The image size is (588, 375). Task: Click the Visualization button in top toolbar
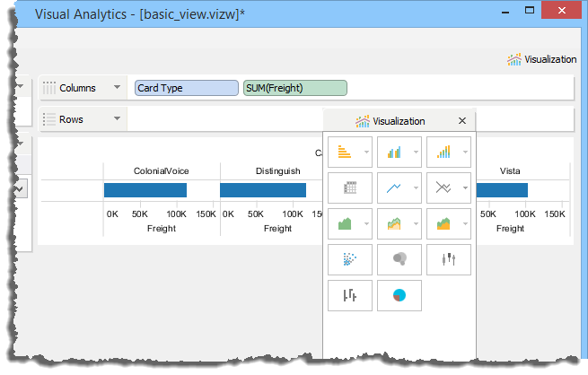coord(541,59)
